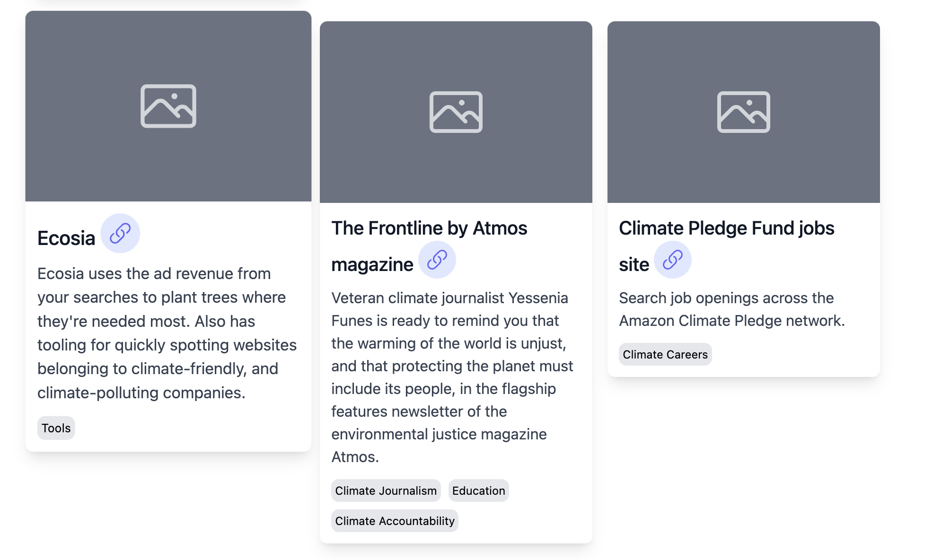933x560 pixels.
Task: Toggle the Climate Careers tag
Action: (665, 354)
